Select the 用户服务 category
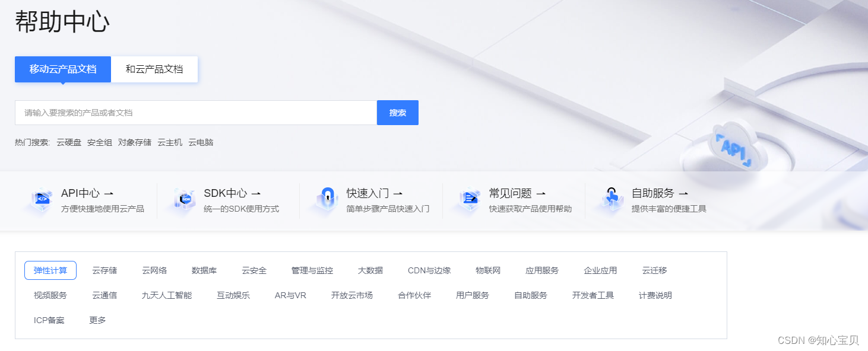The image size is (868, 351). pos(473,295)
